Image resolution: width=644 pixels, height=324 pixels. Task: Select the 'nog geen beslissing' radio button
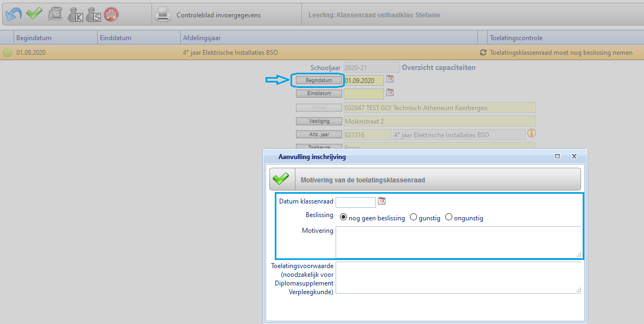pos(343,217)
